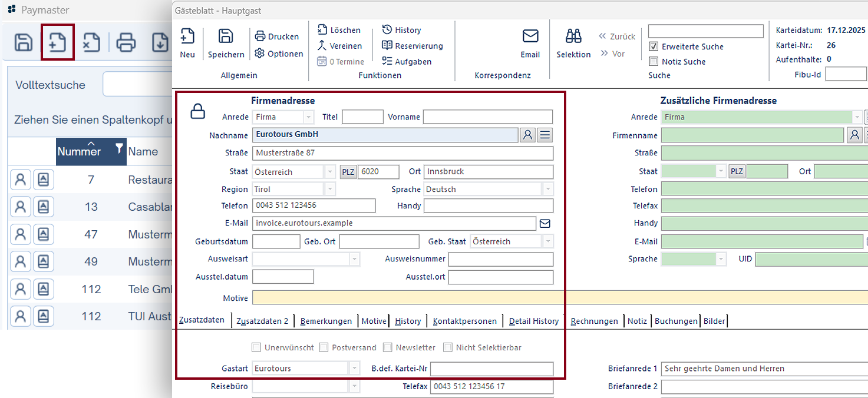
Task: Click the printer icon in Paymaster toolbar
Action: tap(126, 42)
